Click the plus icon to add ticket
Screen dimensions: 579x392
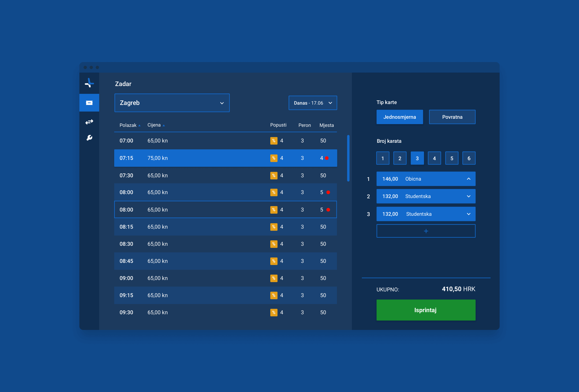(x=426, y=231)
